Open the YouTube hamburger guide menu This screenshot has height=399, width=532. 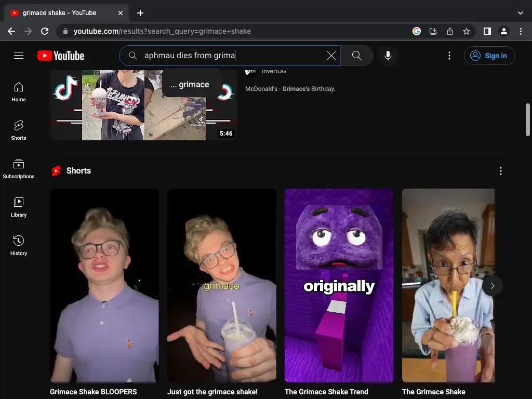click(19, 55)
